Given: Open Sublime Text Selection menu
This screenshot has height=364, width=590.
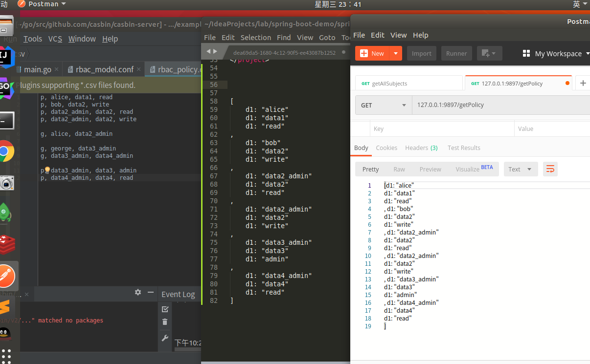Looking at the screenshot, I should [255, 38].
